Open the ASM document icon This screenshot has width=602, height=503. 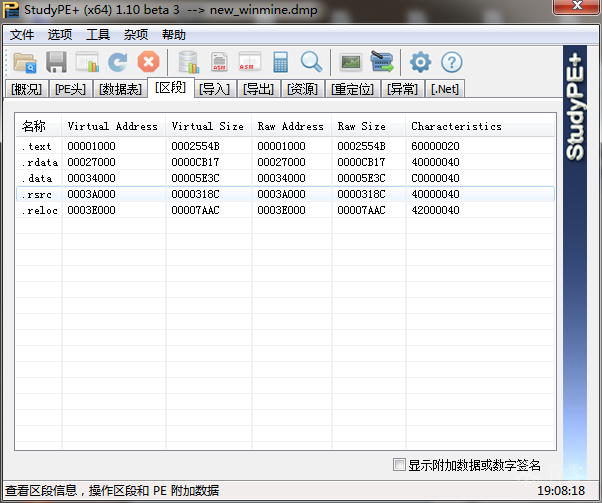pos(219,62)
